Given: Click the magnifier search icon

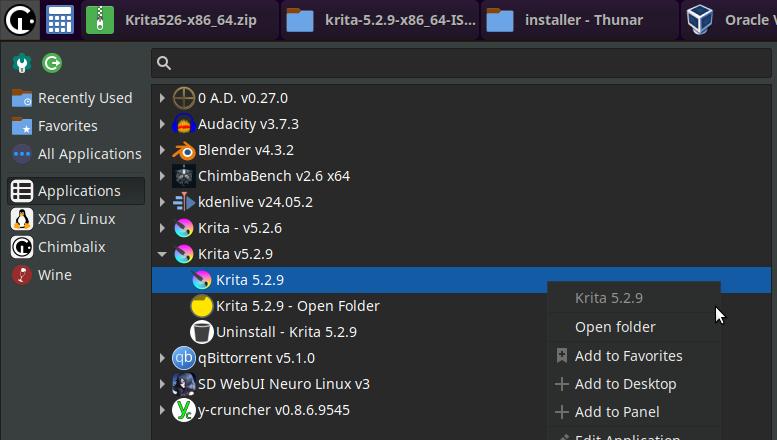Looking at the screenshot, I should (x=164, y=63).
